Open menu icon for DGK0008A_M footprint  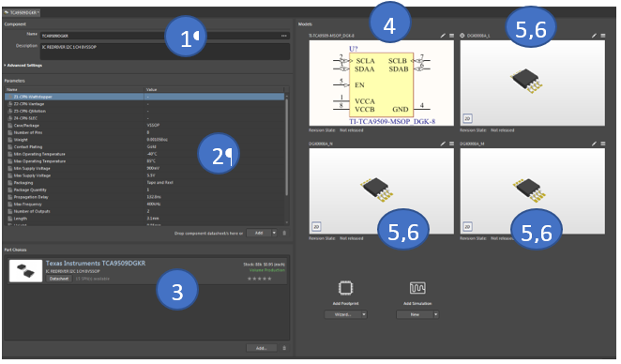pyautogui.click(x=603, y=144)
